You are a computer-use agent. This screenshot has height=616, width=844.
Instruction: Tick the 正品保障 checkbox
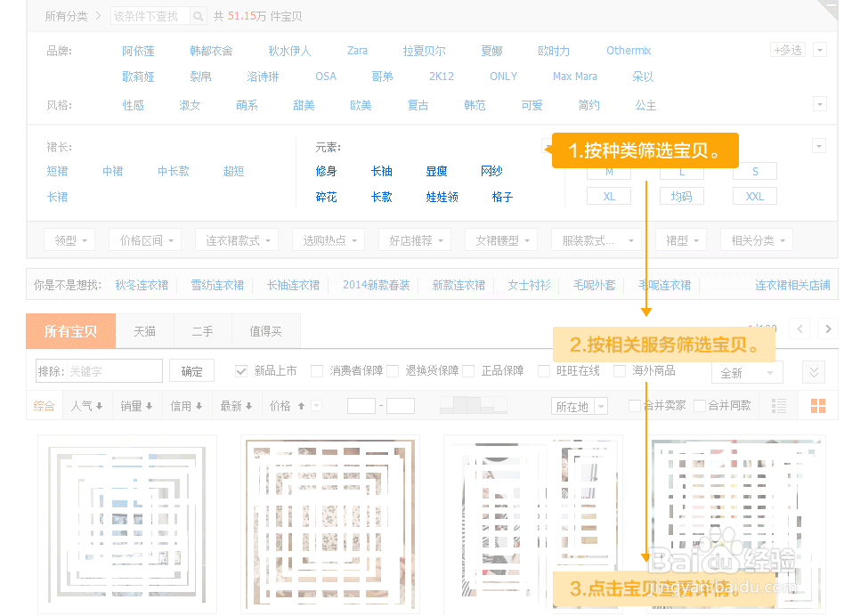(468, 371)
